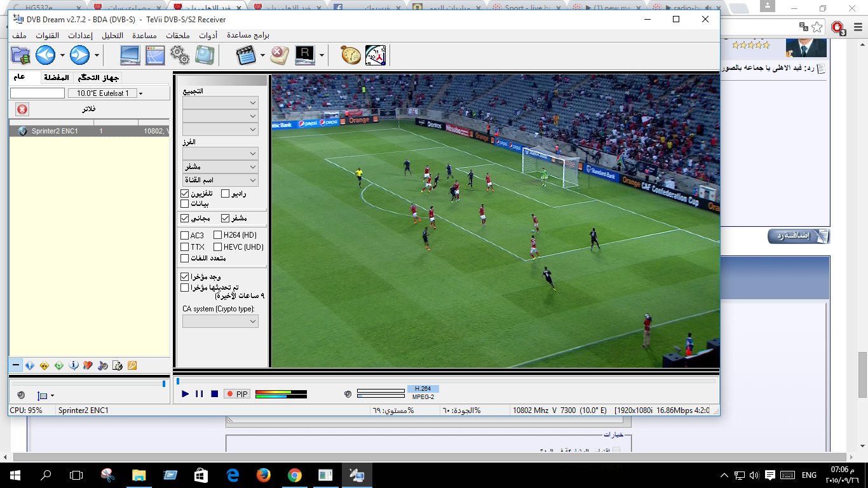Expand the R monitor dropdown arrow
868x488 pixels.
(322, 55)
